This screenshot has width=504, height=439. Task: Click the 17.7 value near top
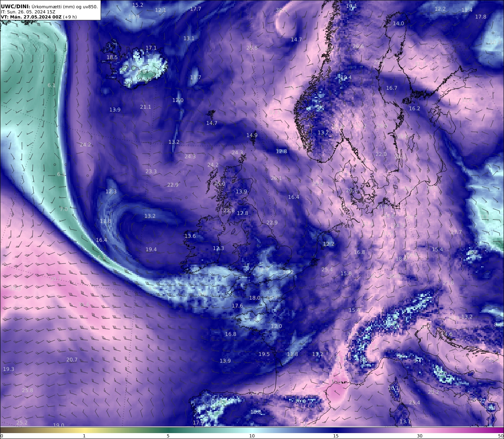(196, 9)
